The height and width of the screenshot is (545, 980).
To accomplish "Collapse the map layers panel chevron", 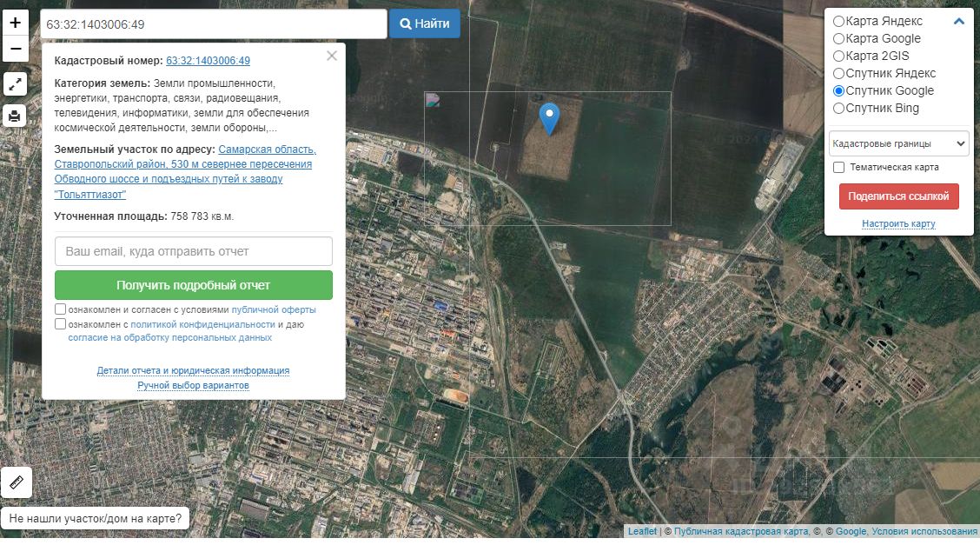I will point(959,21).
